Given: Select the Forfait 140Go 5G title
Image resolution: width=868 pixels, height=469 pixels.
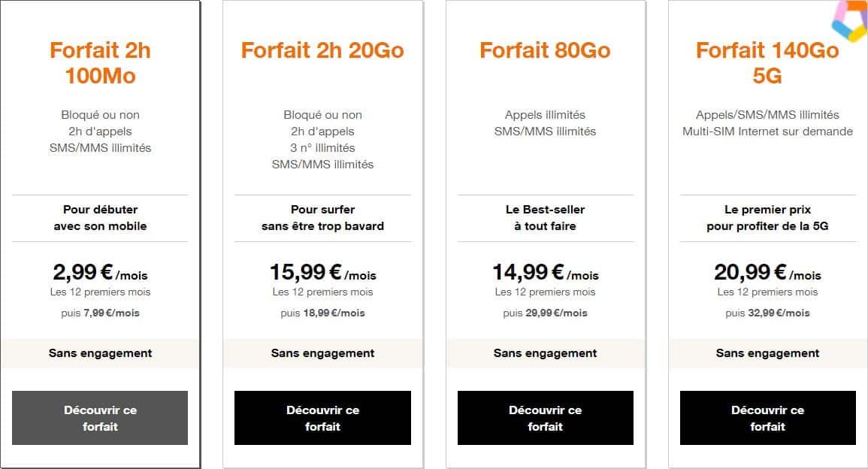Looking at the screenshot, I should (767, 63).
